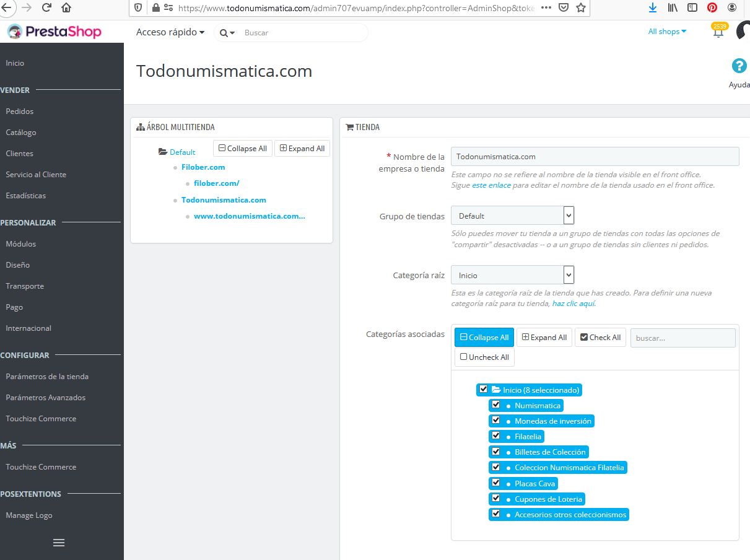Click the browser address bar URL
The height and width of the screenshot is (560, 750).
356,8
